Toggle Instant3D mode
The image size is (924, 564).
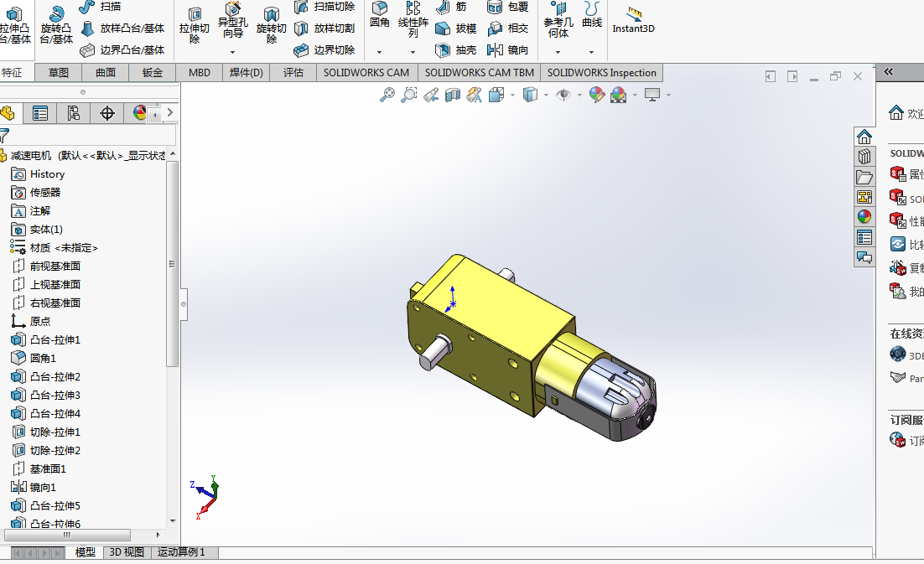coord(634,21)
